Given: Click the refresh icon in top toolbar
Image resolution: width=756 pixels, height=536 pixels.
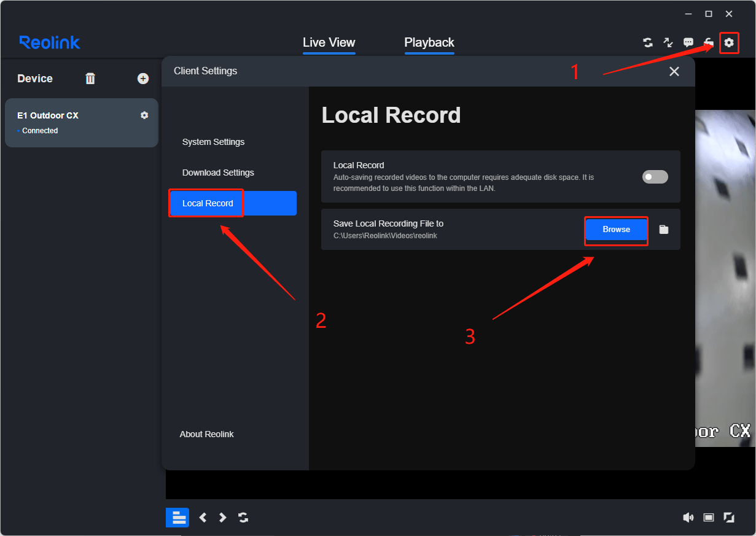Looking at the screenshot, I should pyautogui.click(x=648, y=42).
